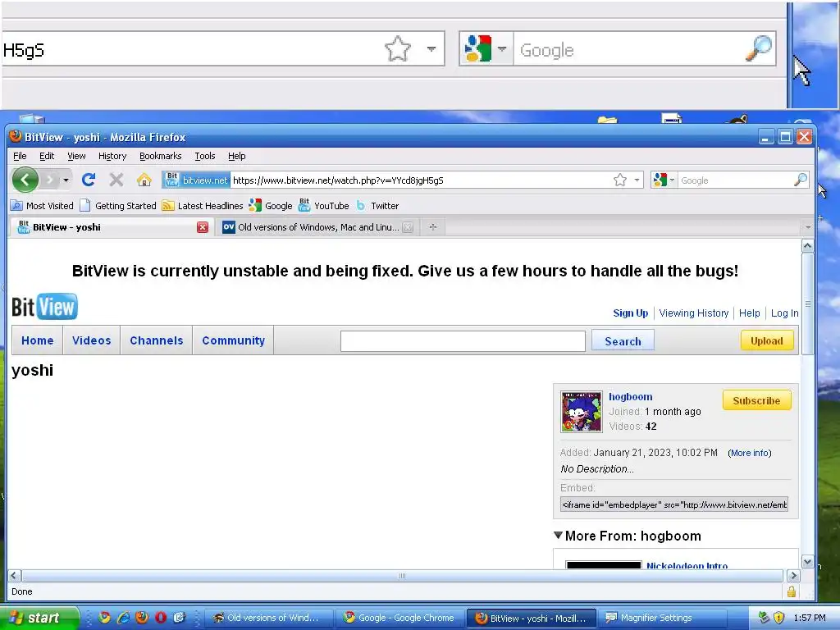Open the URL bar history dropdown
840x630 pixels.
pyautogui.click(x=637, y=180)
